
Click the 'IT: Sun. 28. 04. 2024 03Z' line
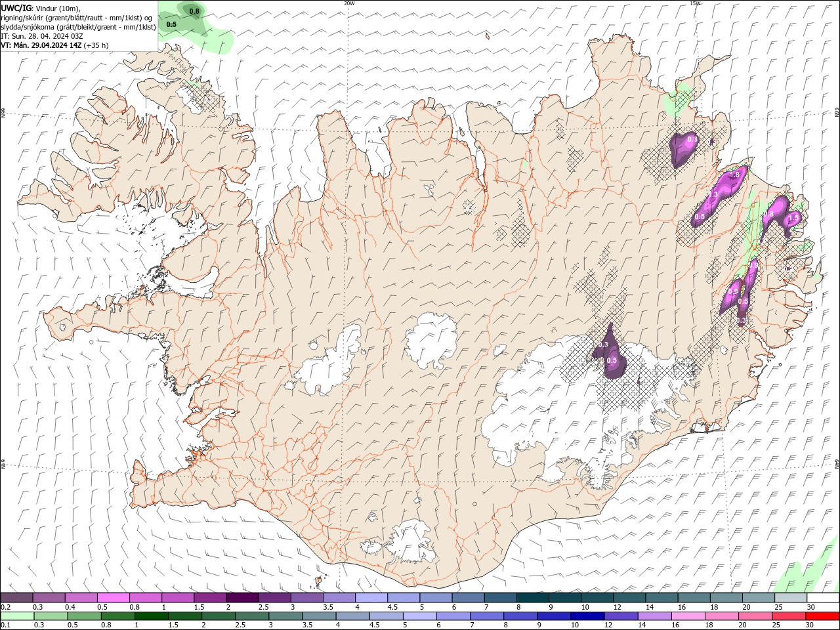click(41, 36)
